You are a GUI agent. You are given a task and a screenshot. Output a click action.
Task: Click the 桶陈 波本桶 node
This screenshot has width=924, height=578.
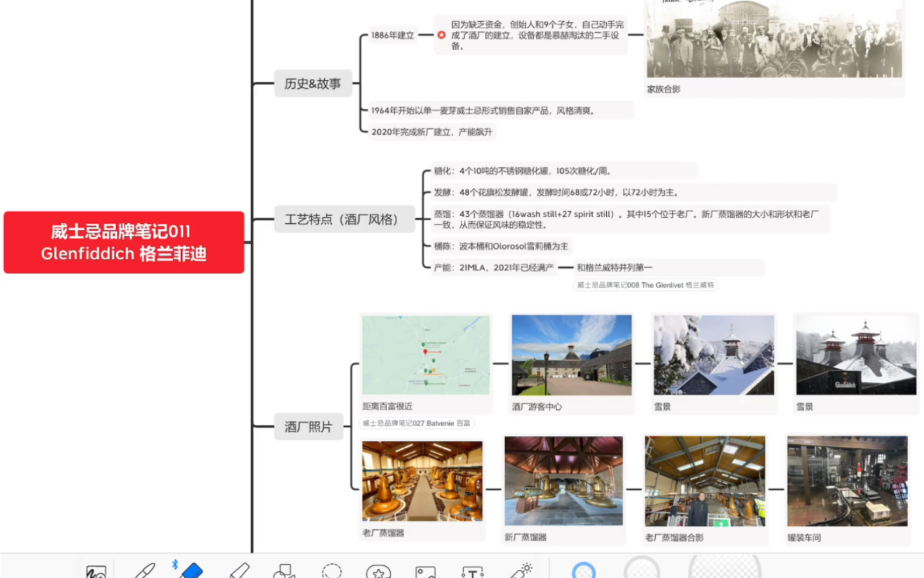(x=501, y=246)
